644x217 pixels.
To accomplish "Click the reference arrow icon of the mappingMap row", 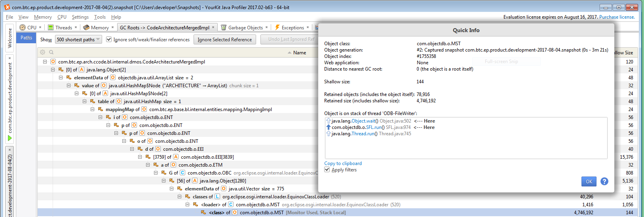I will coord(101,109).
